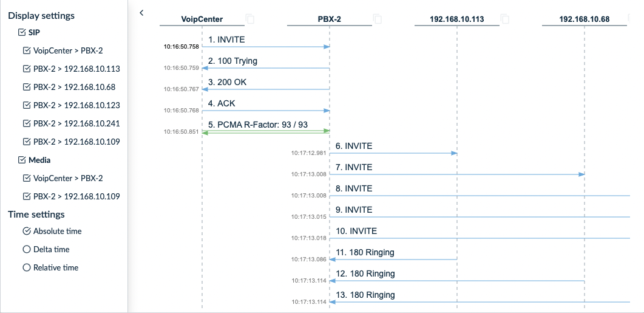Click the PBX-2 column header
644x313 pixels.
click(330, 19)
